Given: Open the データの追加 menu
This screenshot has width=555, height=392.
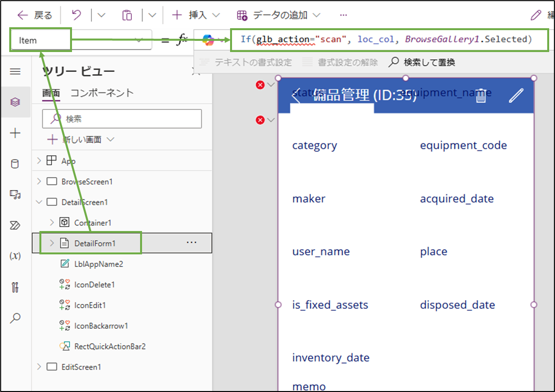Looking at the screenshot, I should click(x=279, y=15).
